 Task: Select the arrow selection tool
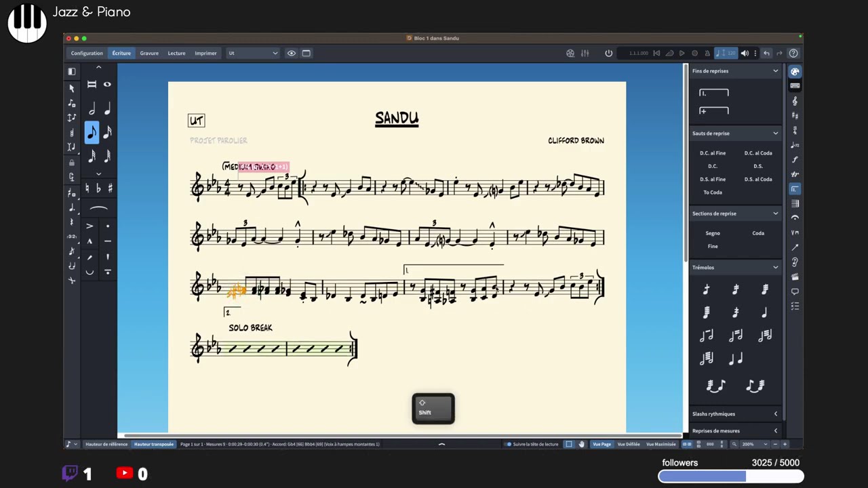pyautogui.click(x=71, y=88)
